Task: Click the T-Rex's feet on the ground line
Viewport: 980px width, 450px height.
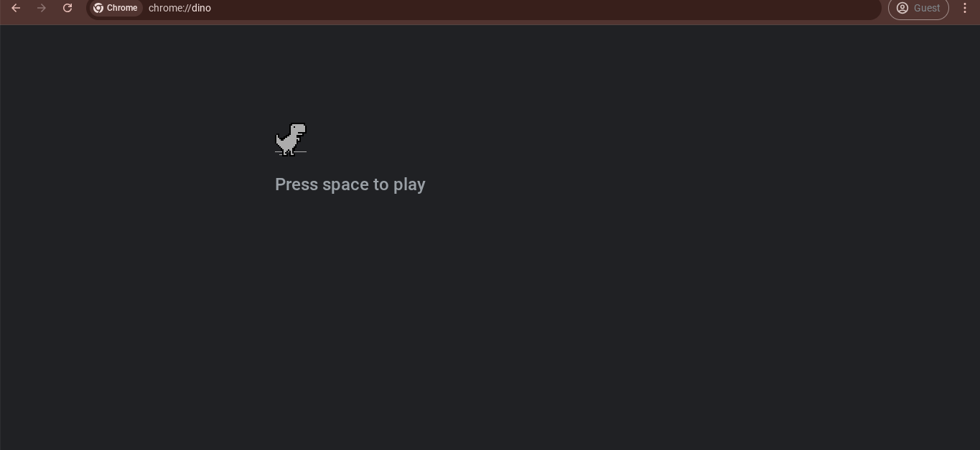Action: tap(289, 152)
